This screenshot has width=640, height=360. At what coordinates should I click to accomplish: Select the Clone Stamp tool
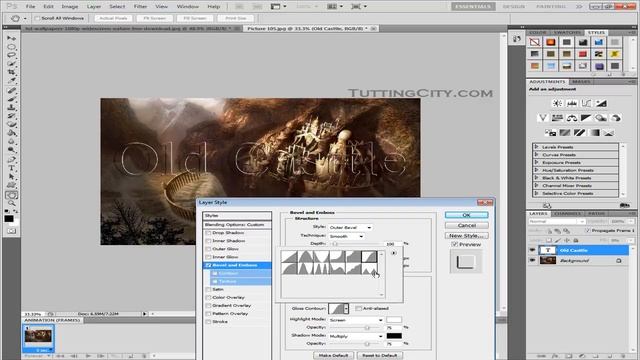[x=11, y=107]
